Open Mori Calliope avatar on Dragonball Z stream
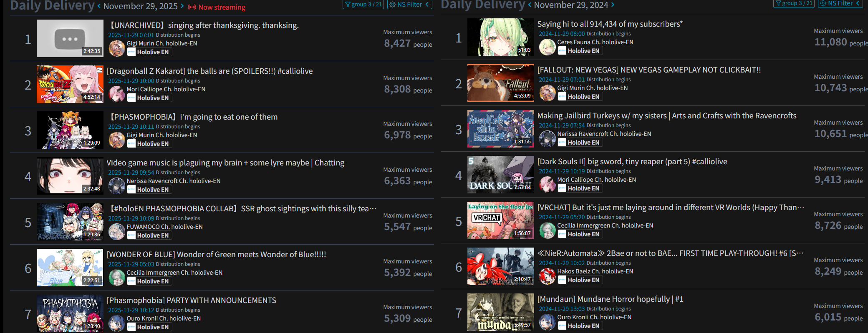Screen dimensions: 868x333 coord(117,94)
